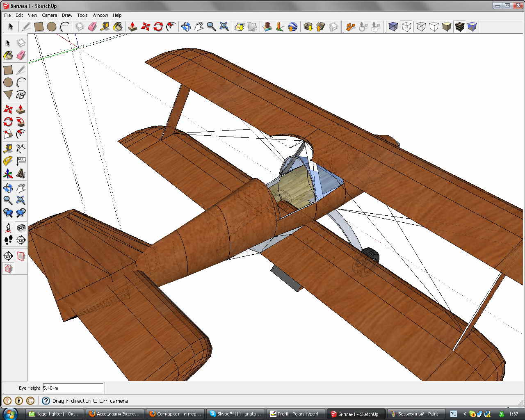Click the Eye Height input field

73,388
